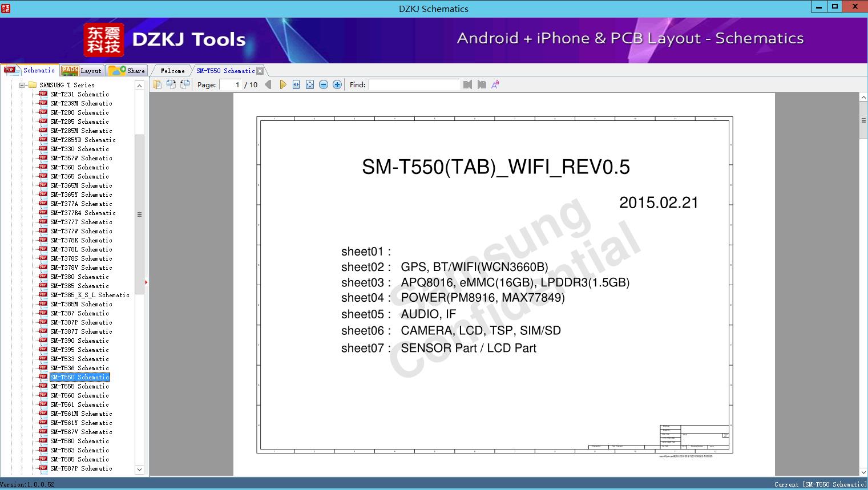Select the SM-T550 Schematic document tab
The height and width of the screenshot is (490, 868).
point(225,71)
